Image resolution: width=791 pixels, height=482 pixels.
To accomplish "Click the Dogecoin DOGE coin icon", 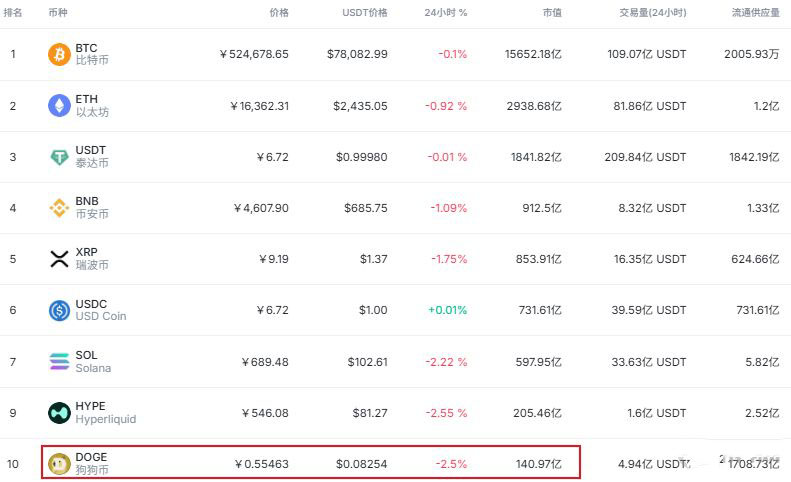I will (x=59, y=464).
